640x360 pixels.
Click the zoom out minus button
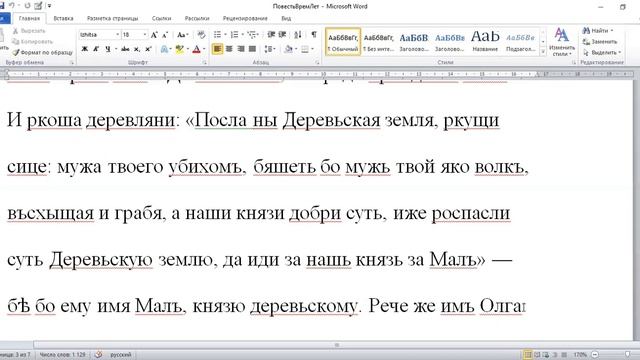click(x=595, y=355)
